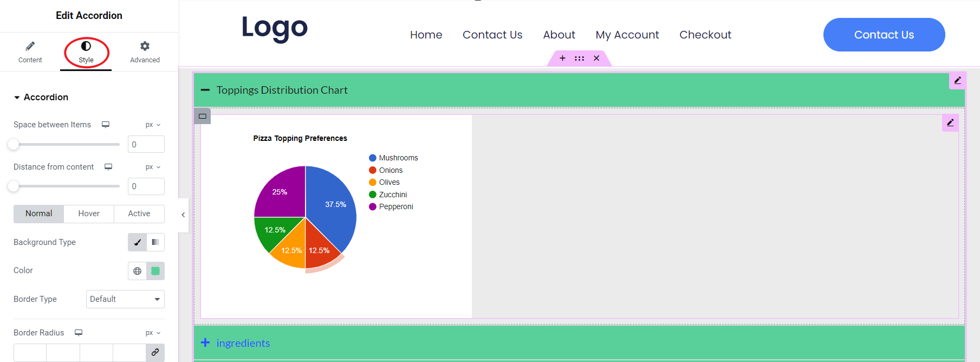Click the section drag handle dots
This screenshot has height=362, width=980.
tap(579, 58)
